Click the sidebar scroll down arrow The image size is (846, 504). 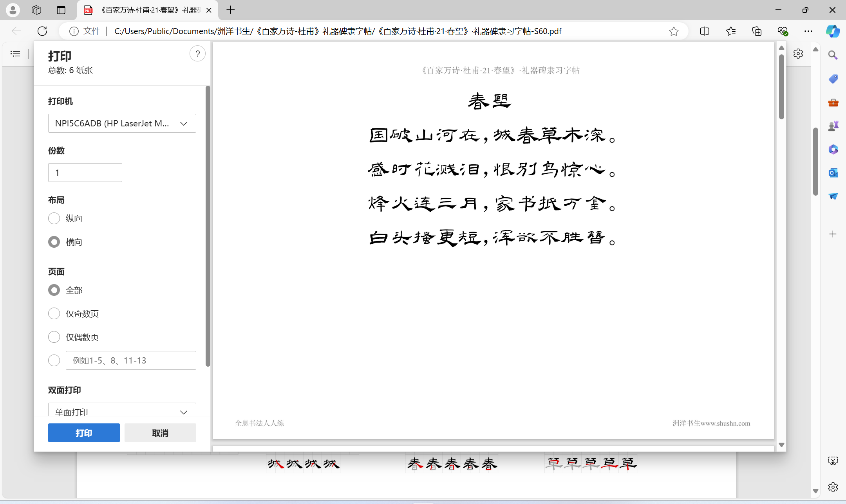point(815,491)
